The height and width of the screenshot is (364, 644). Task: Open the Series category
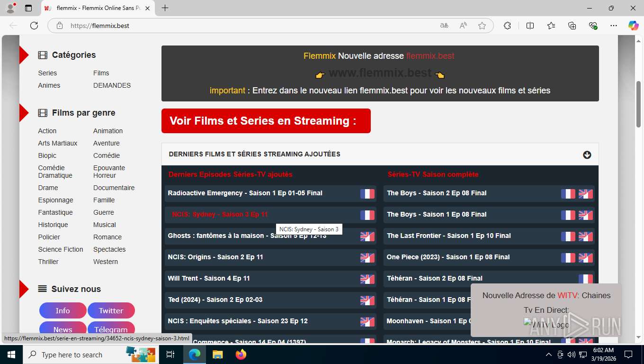click(47, 73)
